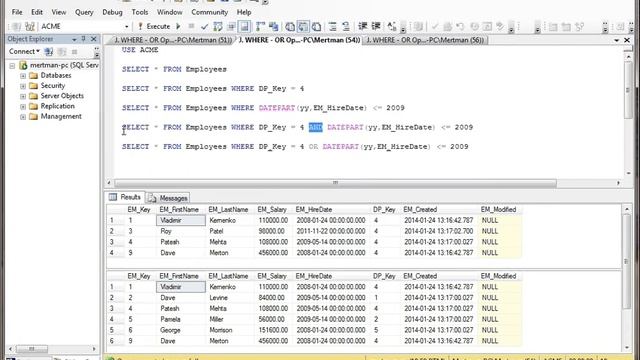Image resolution: width=640 pixels, height=360 pixels.
Task: Open Query Options icon in toolbar
Action: pyautogui.click(x=231, y=27)
